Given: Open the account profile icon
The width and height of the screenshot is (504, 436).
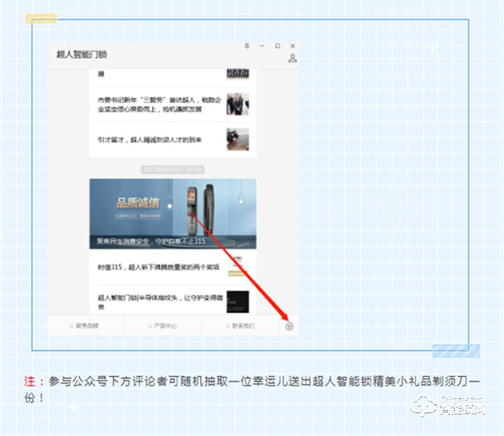Looking at the screenshot, I should tap(292, 58).
